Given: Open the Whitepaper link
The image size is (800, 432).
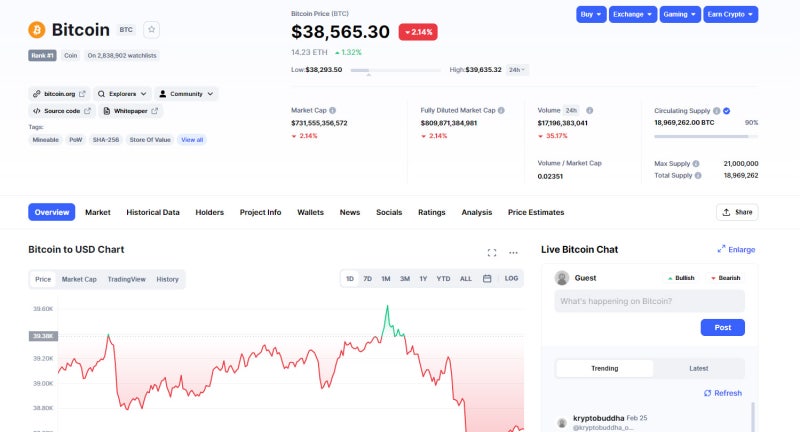Looking at the screenshot, I should (x=131, y=111).
